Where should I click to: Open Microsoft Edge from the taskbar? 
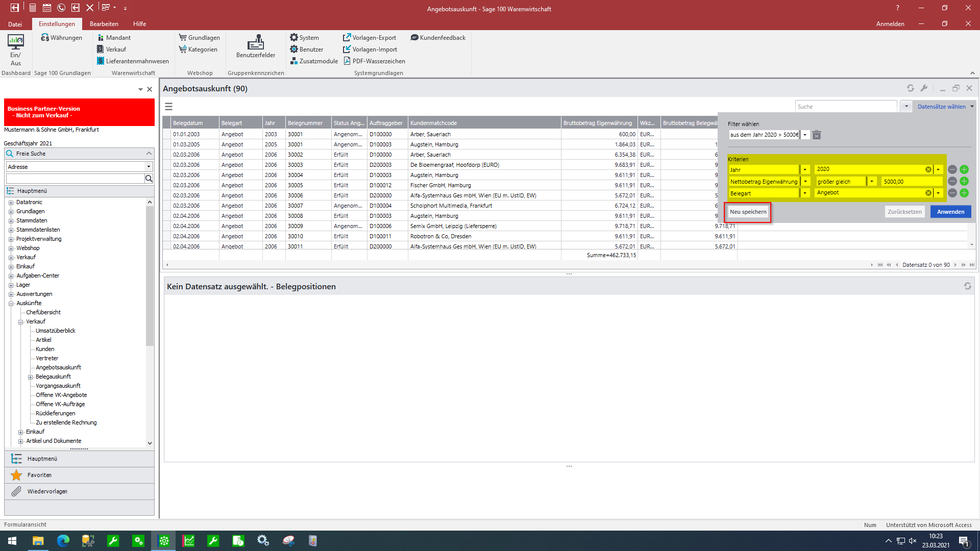click(x=63, y=541)
